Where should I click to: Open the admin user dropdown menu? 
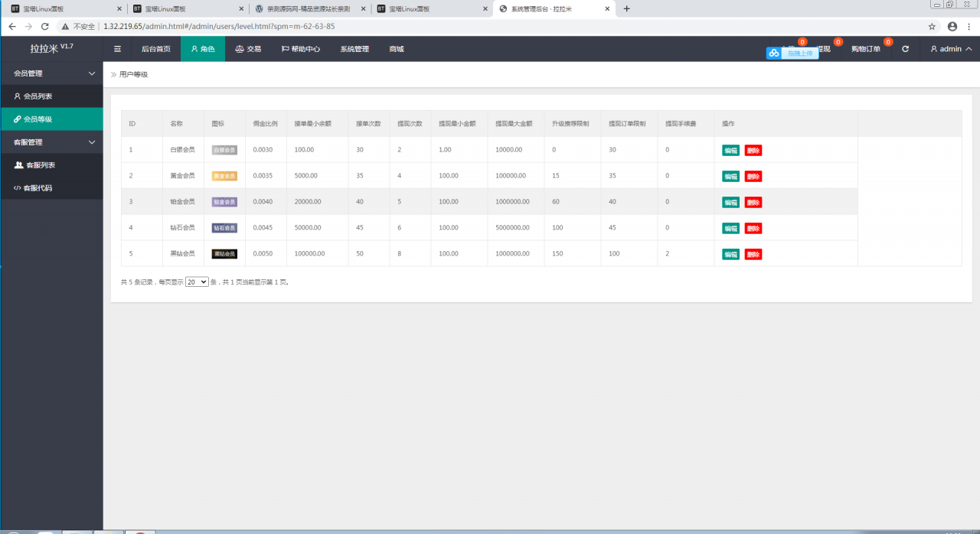point(951,49)
